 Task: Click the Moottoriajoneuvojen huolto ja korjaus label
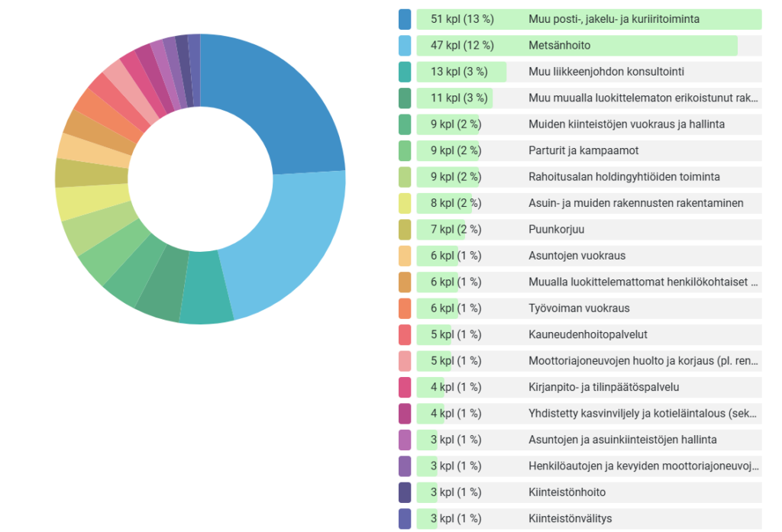641,361
